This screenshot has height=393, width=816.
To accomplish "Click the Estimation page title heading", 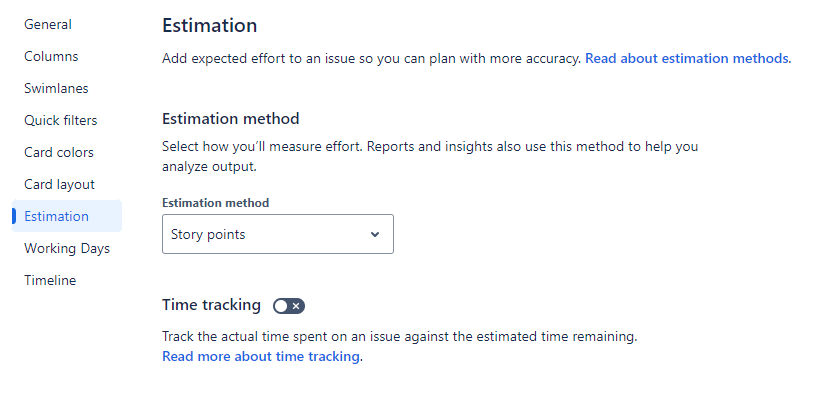I will [x=210, y=26].
